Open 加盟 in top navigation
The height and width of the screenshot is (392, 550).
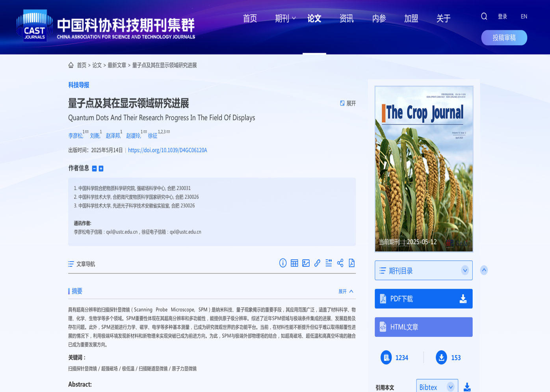[x=411, y=19]
